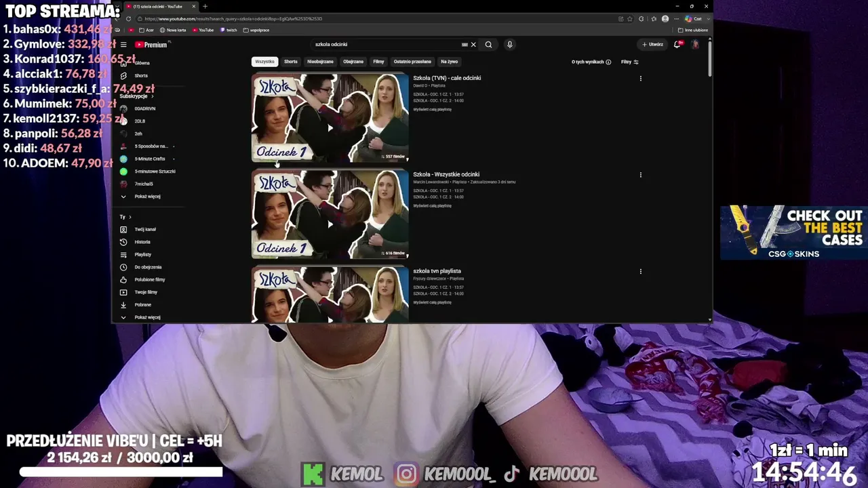Select the Ostatnio przesłane filter chip
Screen dimensions: 868x488
coord(412,62)
